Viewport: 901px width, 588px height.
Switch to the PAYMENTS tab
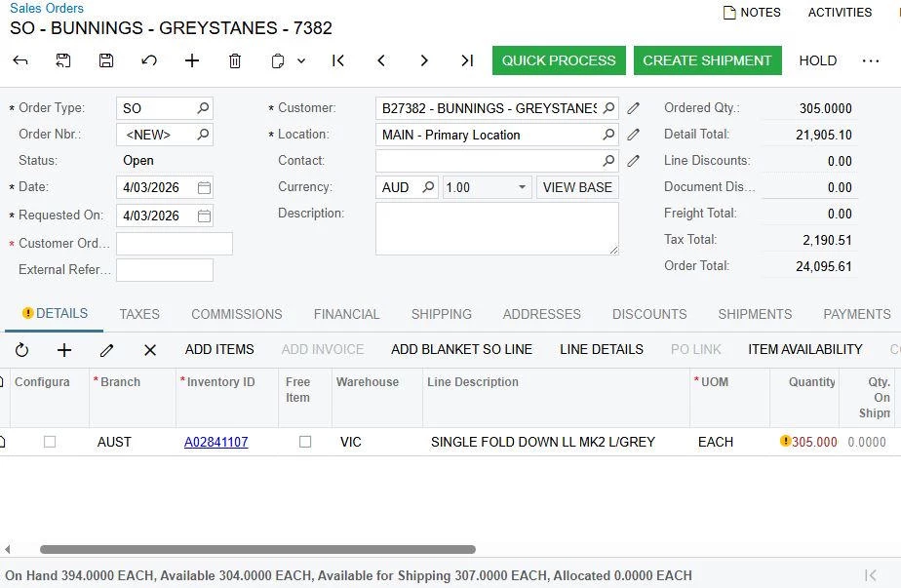click(857, 314)
